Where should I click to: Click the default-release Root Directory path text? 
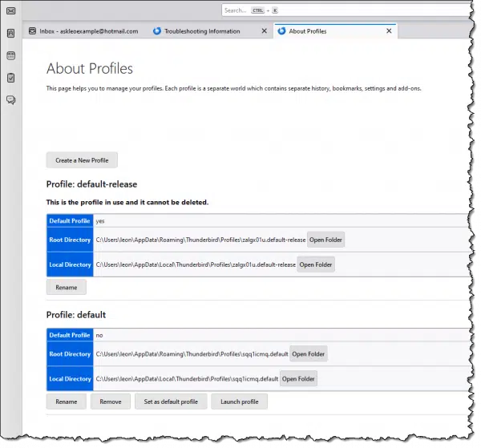click(x=200, y=240)
